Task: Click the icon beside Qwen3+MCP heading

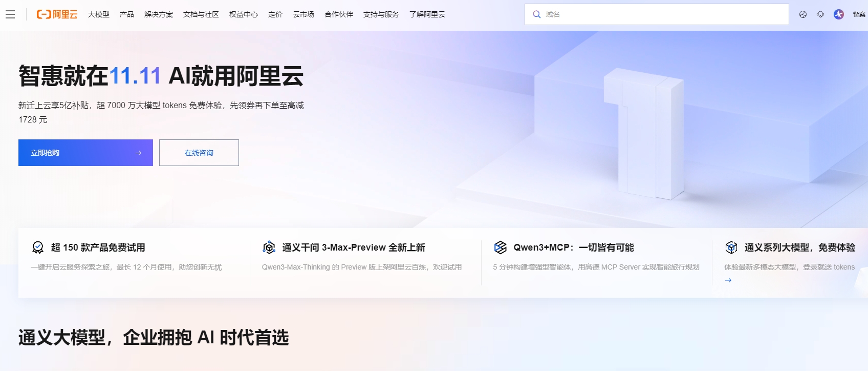Action: (x=500, y=248)
